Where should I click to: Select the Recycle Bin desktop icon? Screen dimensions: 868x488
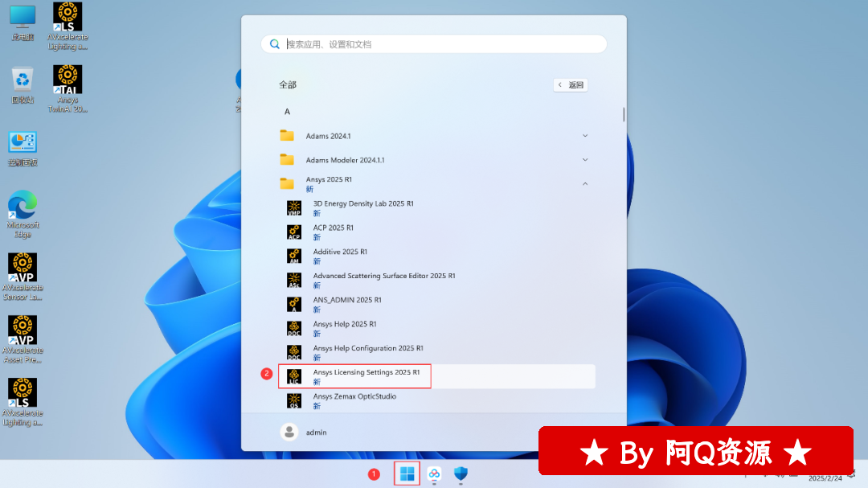(x=23, y=85)
